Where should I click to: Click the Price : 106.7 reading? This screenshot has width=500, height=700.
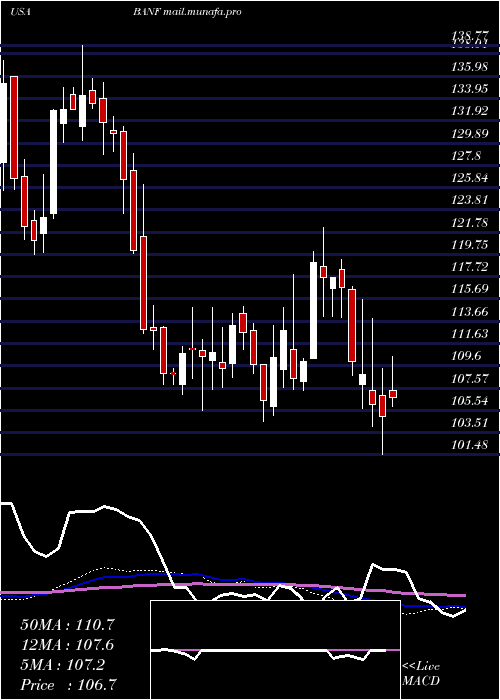[x=69, y=685]
